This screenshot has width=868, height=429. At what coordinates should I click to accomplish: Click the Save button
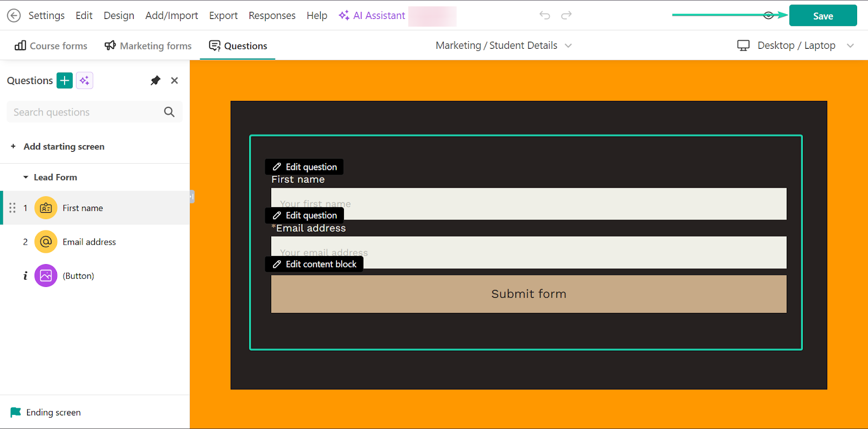pos(823,16)
